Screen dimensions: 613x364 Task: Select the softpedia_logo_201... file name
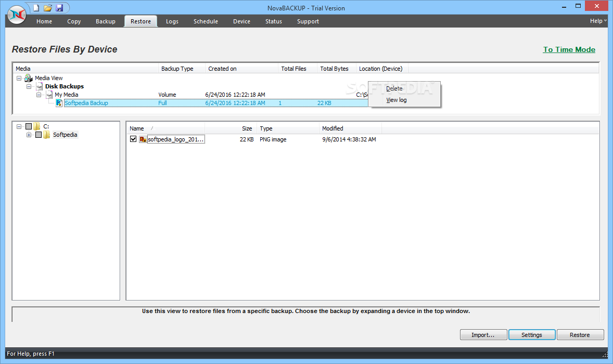[176, 139]
